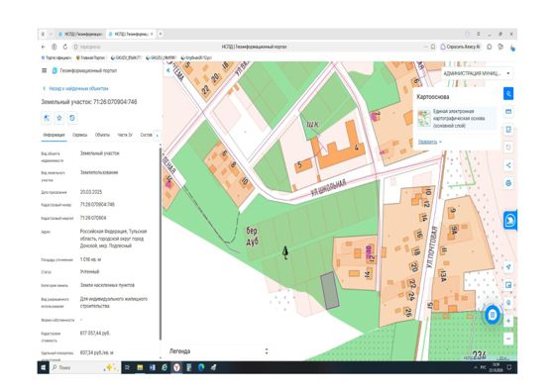Reload the page with the refresh icon
555x392 pixels.
[x=65, y=47]
